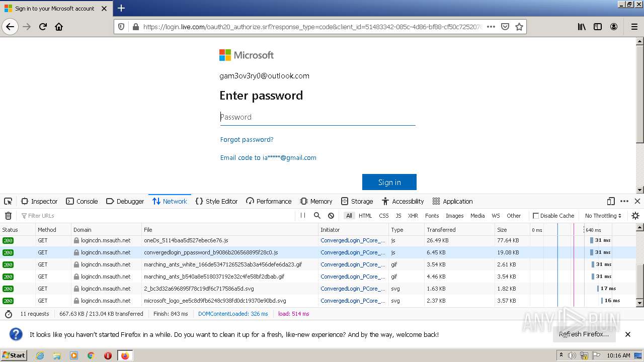Open the network settings gear icon
644x362 pixels.
tap(635, 216)
